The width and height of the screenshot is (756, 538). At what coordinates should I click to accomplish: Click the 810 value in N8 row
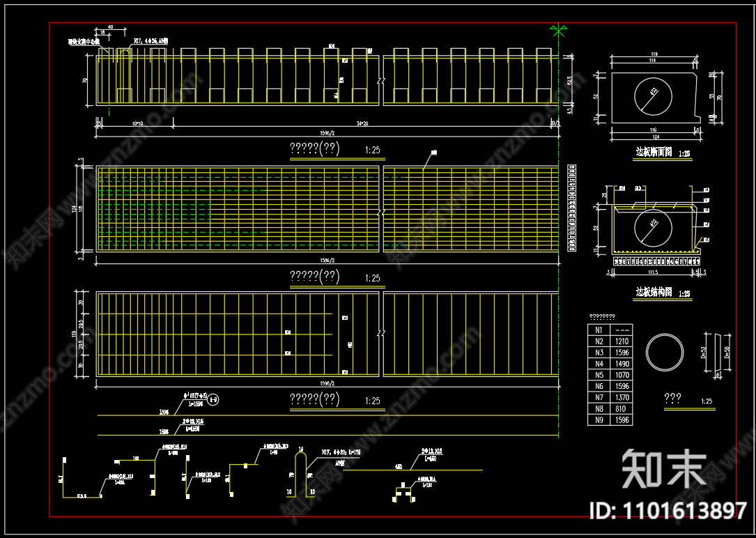(x=622, y=409)
